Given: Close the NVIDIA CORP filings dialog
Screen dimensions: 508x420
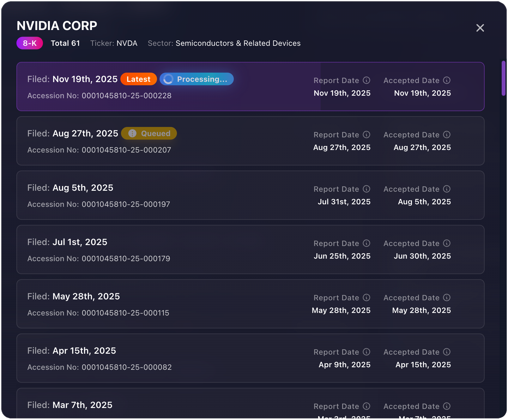Looking at the screenshot, I should click(480, 28).
